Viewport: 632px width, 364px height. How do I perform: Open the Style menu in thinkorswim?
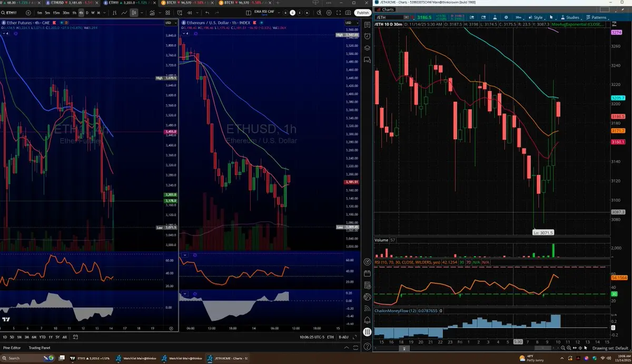point(537,17)
